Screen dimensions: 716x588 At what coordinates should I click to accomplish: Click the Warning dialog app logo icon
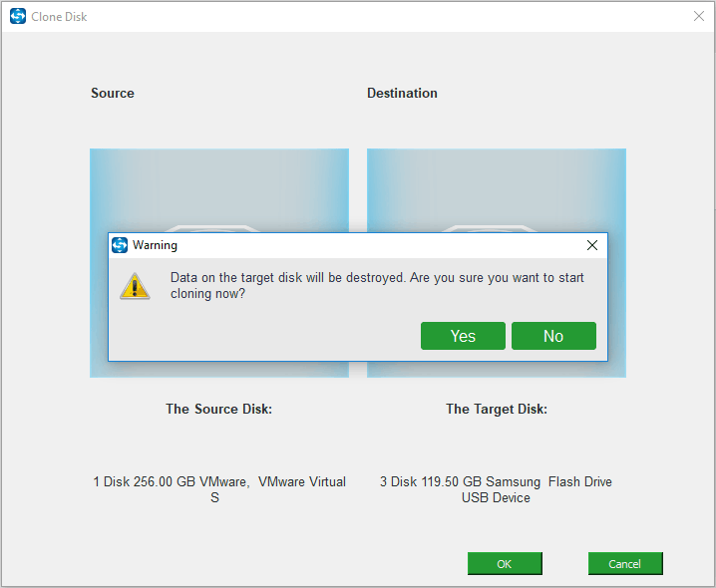coord(120,245)
